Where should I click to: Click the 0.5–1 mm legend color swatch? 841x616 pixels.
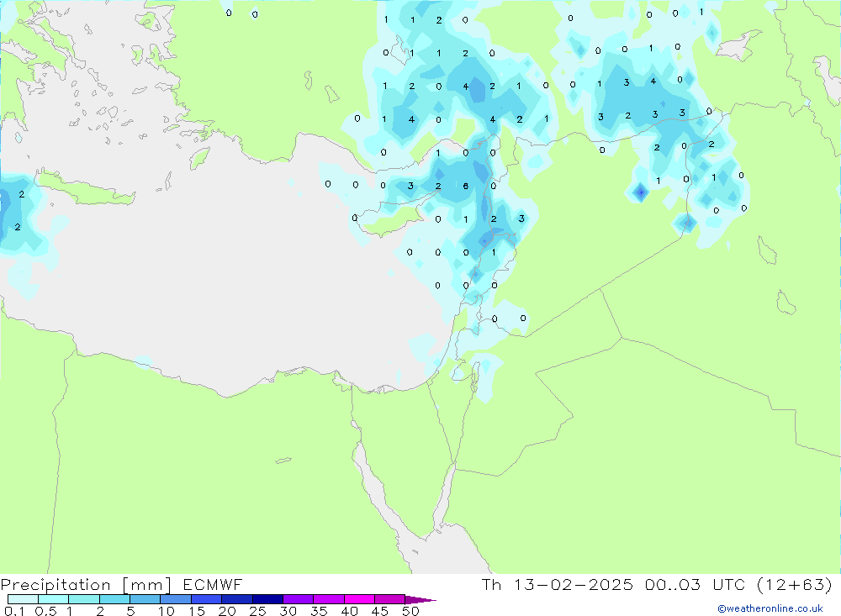coord(54,599)
